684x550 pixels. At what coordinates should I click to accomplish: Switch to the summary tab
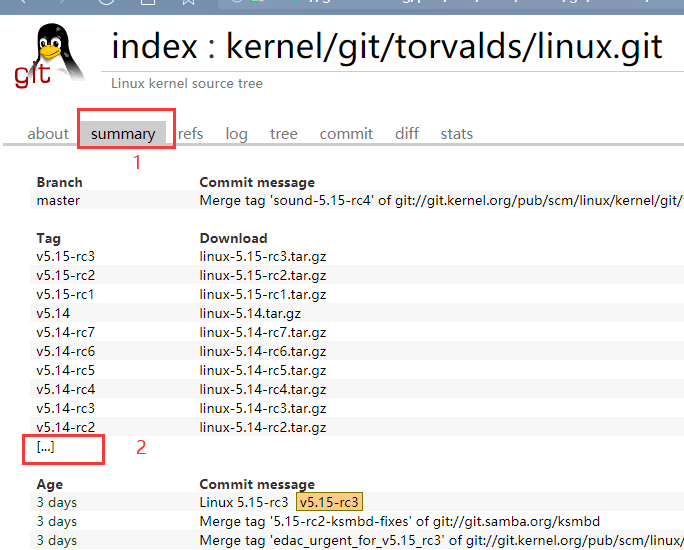point(123,134)
